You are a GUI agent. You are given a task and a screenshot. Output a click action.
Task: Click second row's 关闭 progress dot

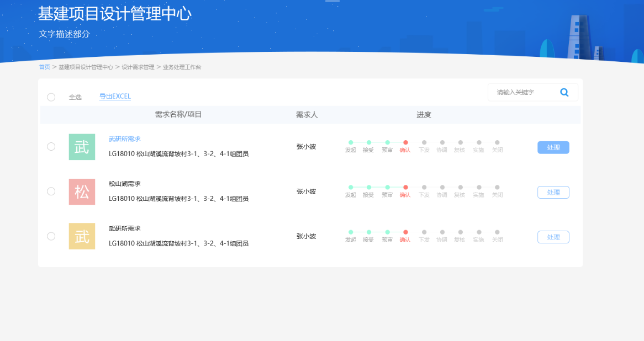pos(497,187)
